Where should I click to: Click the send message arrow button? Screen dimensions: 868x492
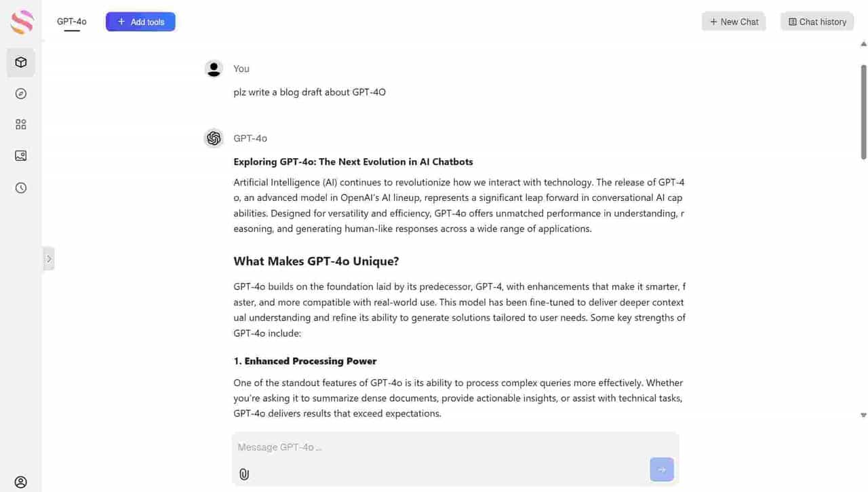pyautogui.click(x=661, y=470)
